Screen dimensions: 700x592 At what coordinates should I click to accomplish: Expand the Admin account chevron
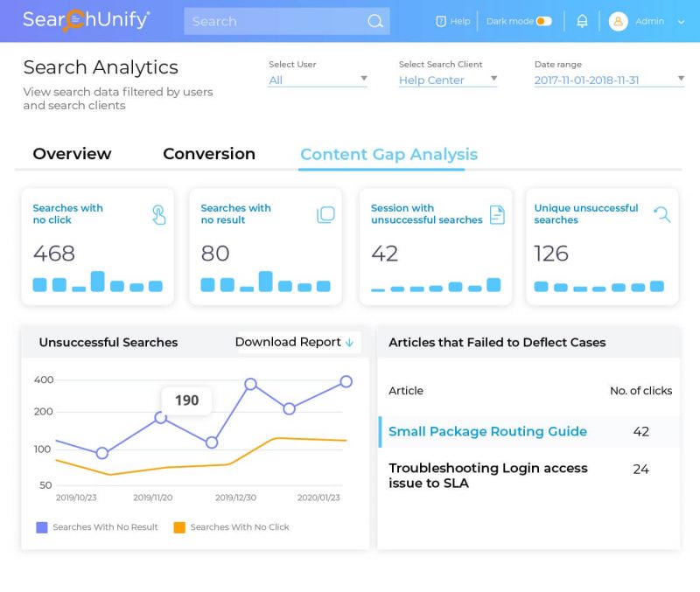coord(681,21)
